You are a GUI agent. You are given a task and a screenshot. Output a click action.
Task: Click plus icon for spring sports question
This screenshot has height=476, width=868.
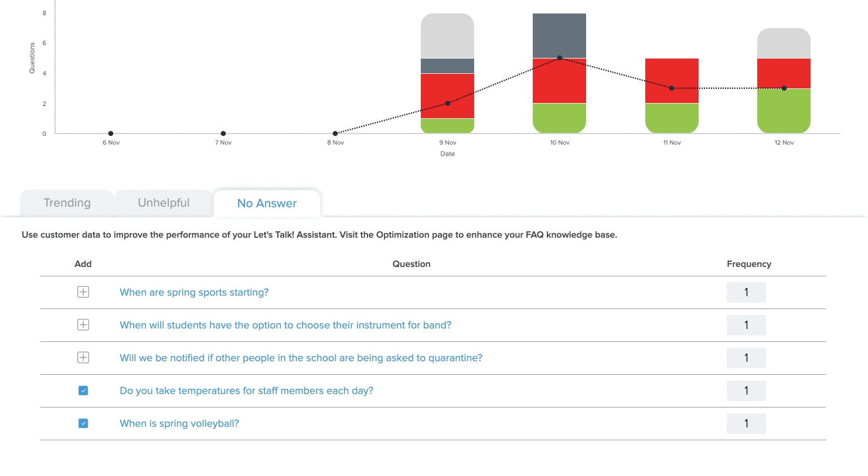pos(83,292)
